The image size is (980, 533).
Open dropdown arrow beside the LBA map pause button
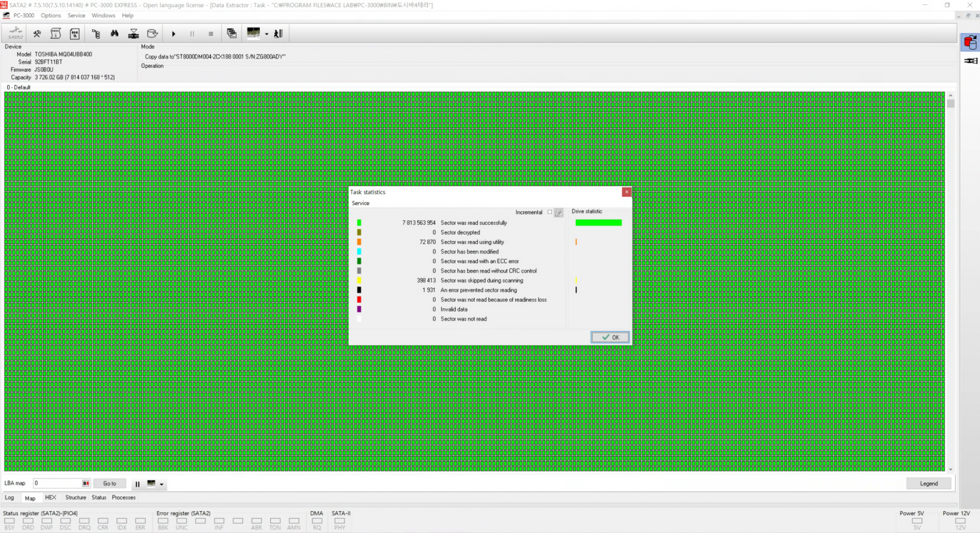[x=161, y=485]
